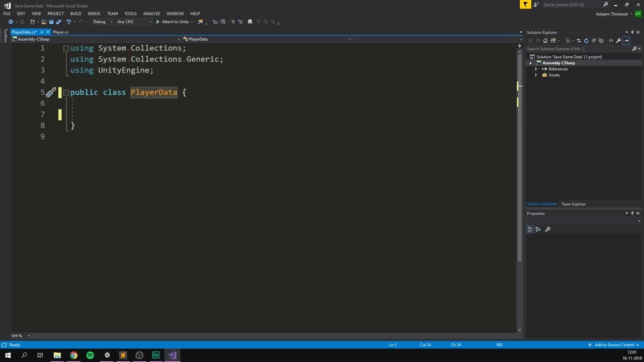Click Sync with Active Document icon

click(x=579, y=41)
